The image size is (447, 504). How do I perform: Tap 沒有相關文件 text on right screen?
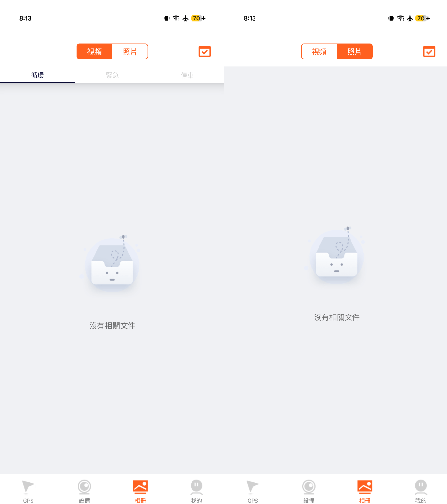pos(337,317)
